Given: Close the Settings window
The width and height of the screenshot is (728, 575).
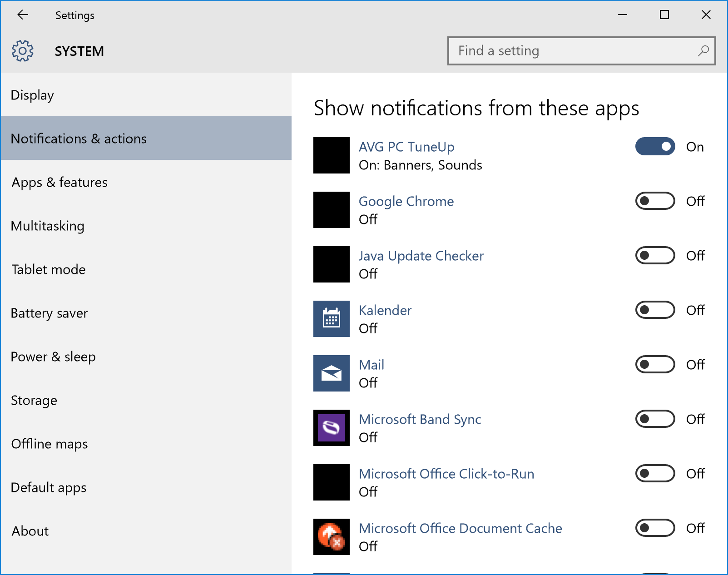Looking at the screenshot, I should tap(706, 15).
